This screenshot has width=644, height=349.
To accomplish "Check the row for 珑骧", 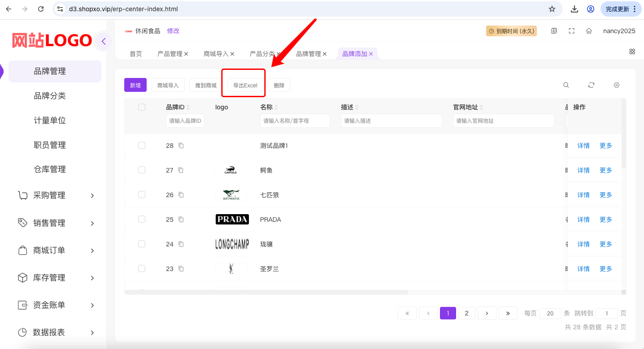I will (x=142, y=244).
